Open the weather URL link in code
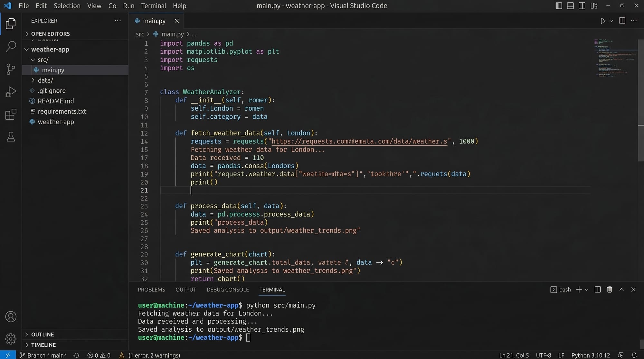This screenshot has height=359, width=644. point(359,142)
